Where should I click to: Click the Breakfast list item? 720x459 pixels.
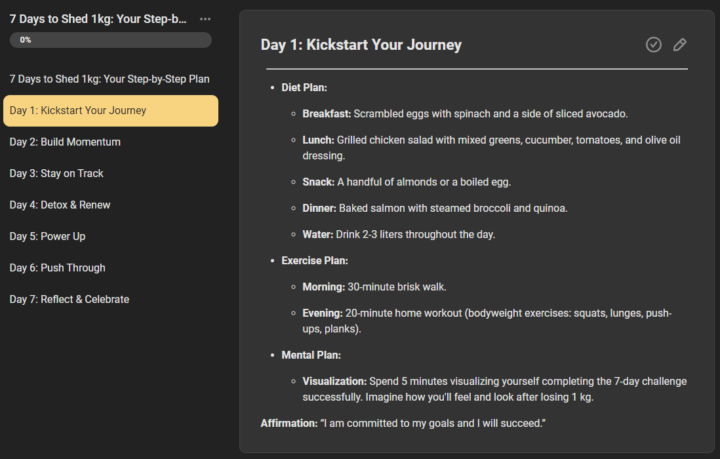[x=465, y=113]
